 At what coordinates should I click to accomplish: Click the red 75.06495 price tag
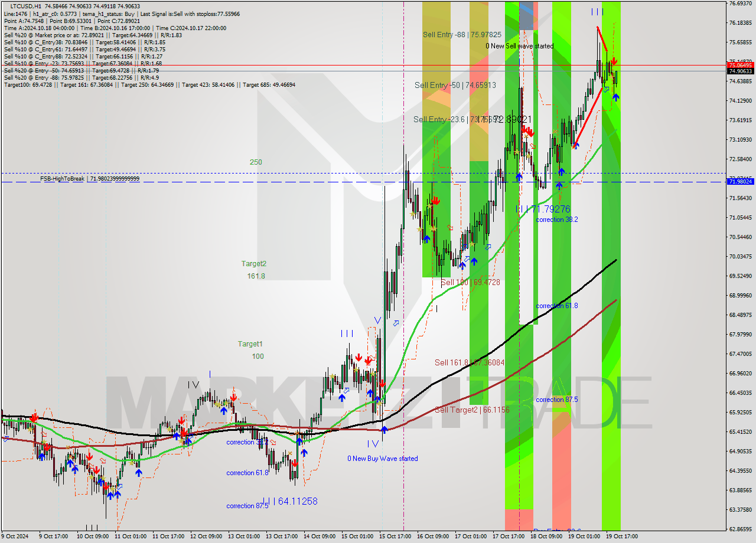click(740, 65)
